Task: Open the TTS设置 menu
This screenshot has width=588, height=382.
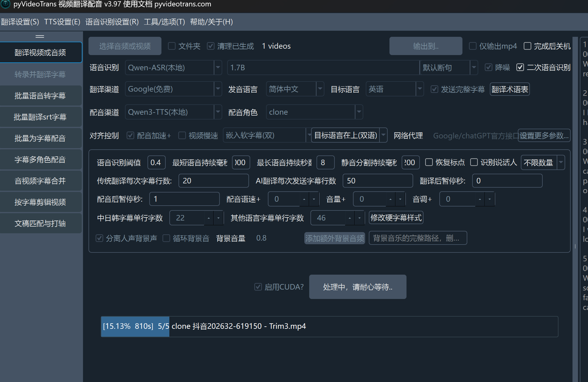Action: coord(62,22)
